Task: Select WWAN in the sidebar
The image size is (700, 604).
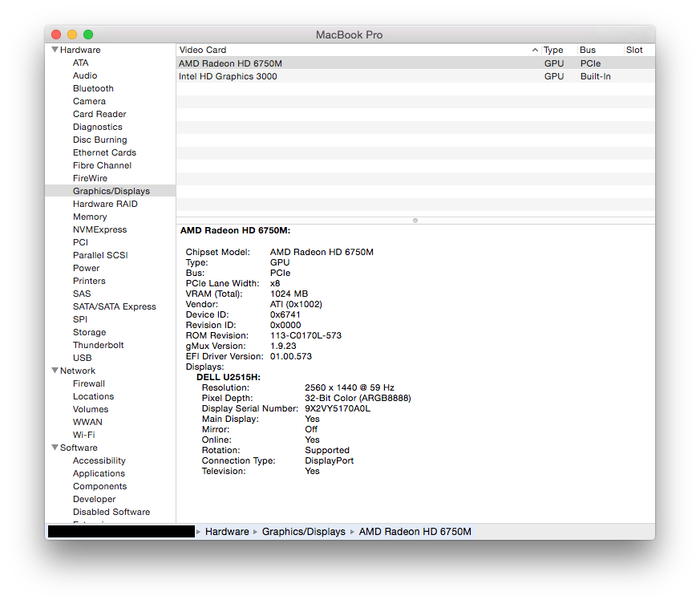Action: click(87, 422)
